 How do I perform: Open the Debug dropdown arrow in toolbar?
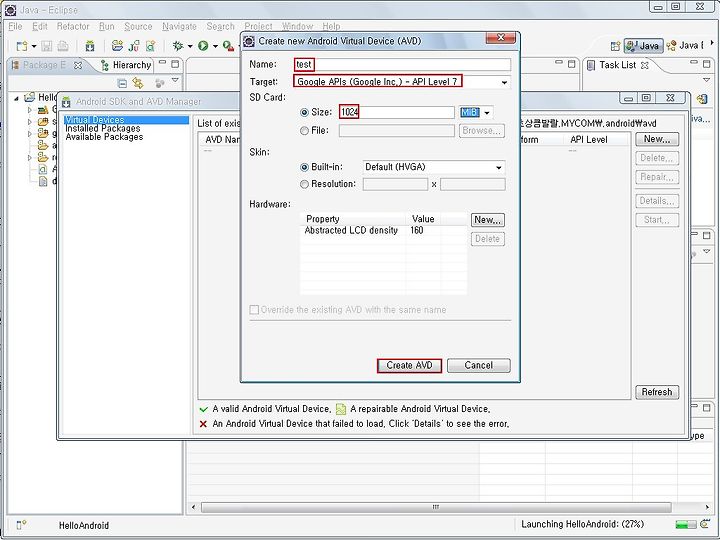tap(190, 46)
